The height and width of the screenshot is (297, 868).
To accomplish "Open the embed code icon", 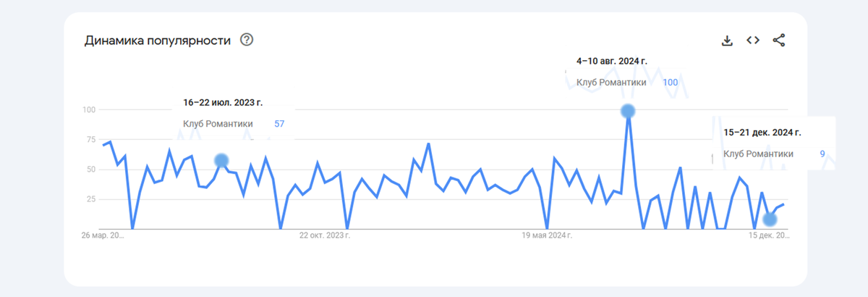I will 753,41.
